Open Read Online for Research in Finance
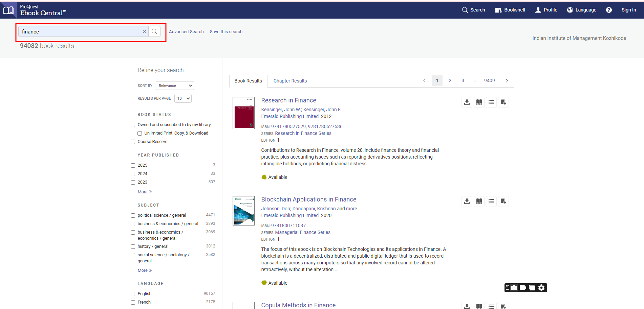 [x=479, y=102]
